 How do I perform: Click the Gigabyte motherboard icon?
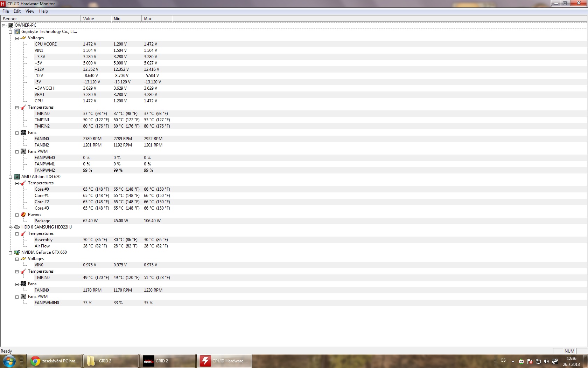[17, 32]
